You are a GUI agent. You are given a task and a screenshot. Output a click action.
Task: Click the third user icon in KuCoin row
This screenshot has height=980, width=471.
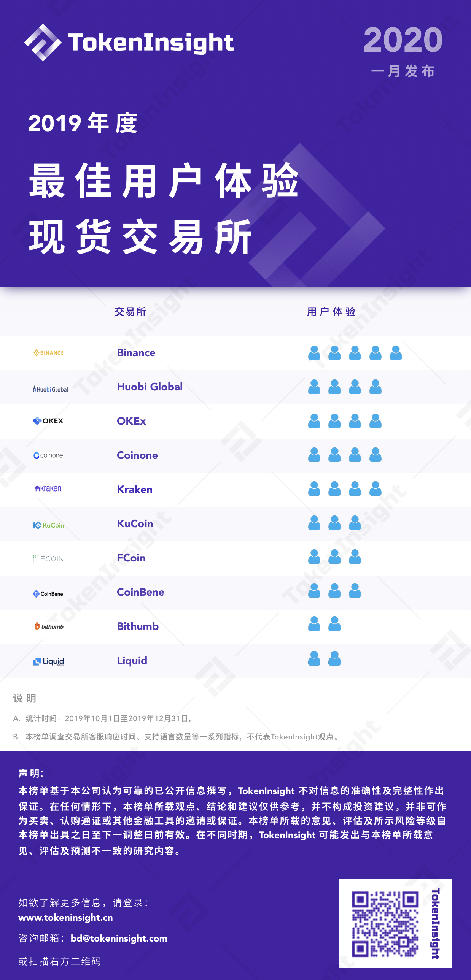[x=355, y=522]
